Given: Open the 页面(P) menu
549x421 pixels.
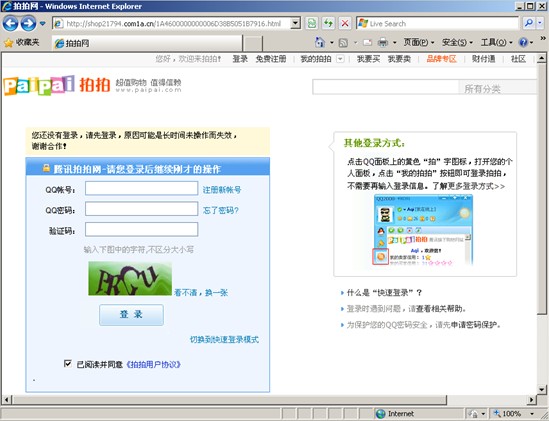Looking at the screenshot, I should point(418,42).
